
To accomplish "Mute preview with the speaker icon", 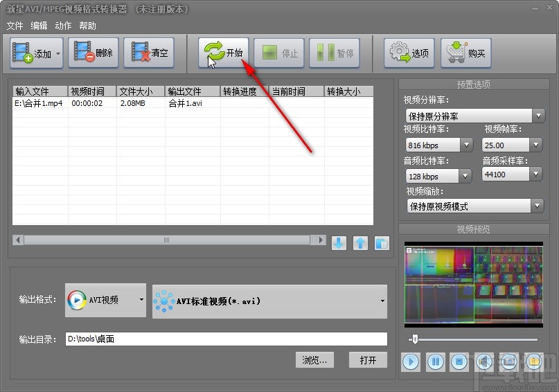I will pyautogui.click(x=484, y=362).
